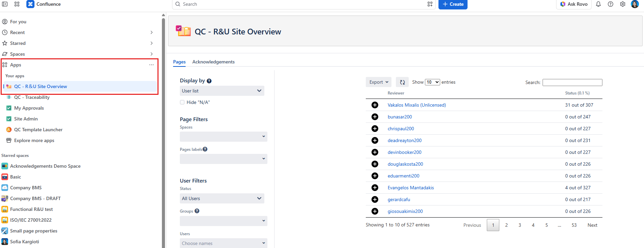
Task: Open the Users Choose names dropdown
Action: [x=223, y=243]
